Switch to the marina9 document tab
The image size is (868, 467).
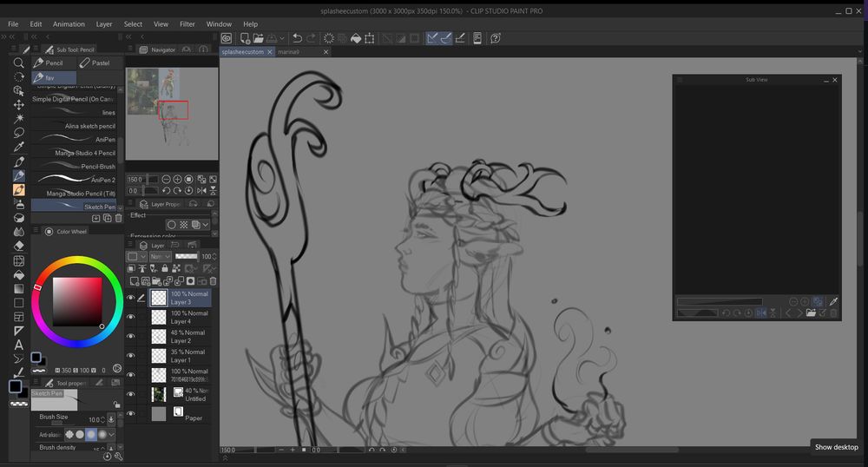[288, 52]
